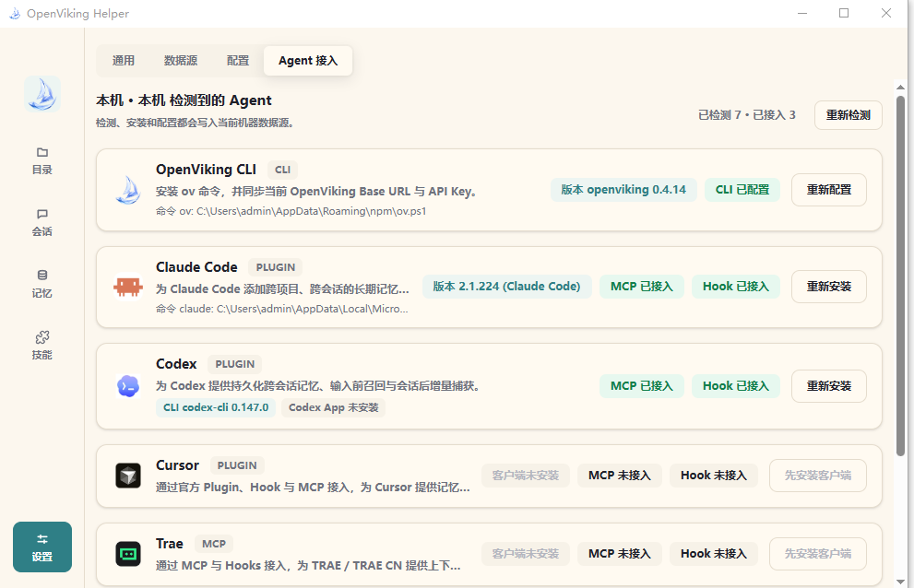Click the OpenViking CLI title
Viewport: 914px width, 588px height.
pos(206,170)
